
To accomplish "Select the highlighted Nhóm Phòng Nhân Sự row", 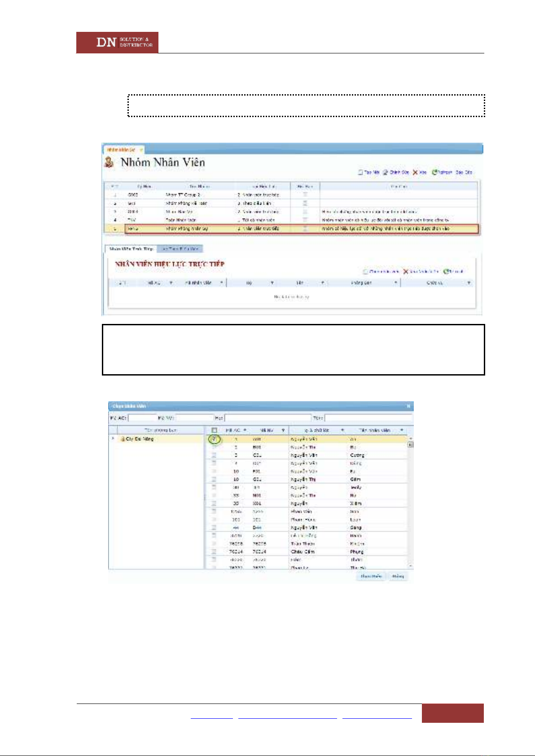I will 292,228.
